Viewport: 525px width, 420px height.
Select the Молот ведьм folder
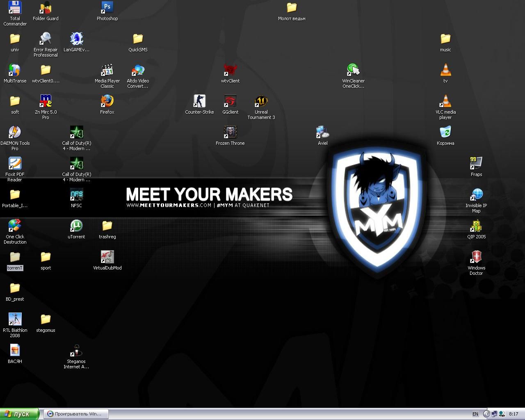292,7
